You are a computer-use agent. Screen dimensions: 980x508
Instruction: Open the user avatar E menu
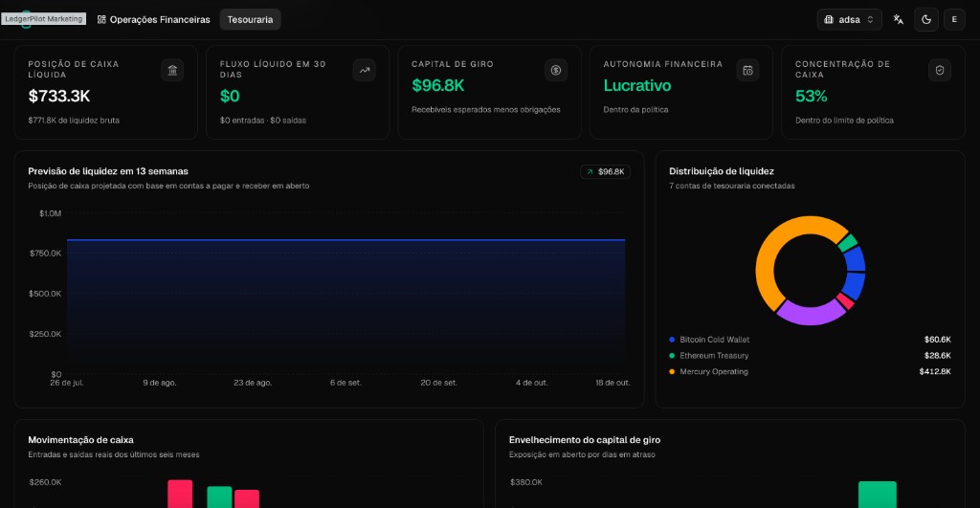(954, 19)
